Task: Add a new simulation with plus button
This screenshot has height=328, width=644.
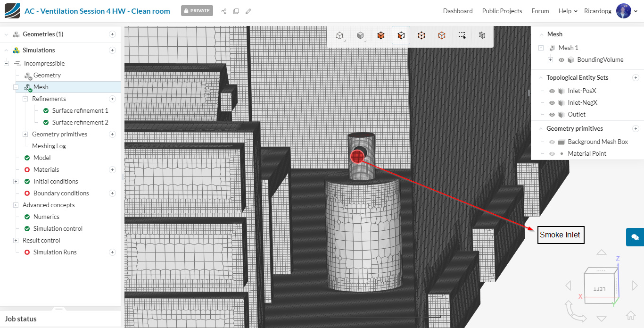Action: tap(112, 50)
